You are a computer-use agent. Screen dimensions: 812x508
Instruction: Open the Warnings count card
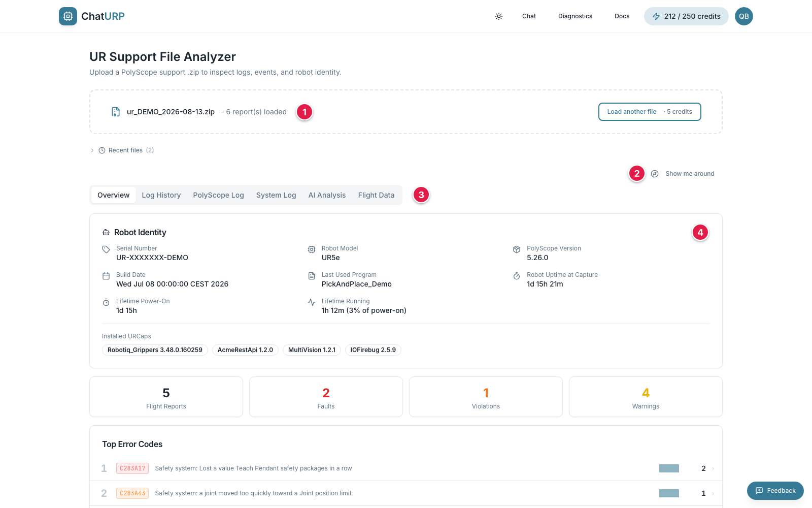[646, 397]
